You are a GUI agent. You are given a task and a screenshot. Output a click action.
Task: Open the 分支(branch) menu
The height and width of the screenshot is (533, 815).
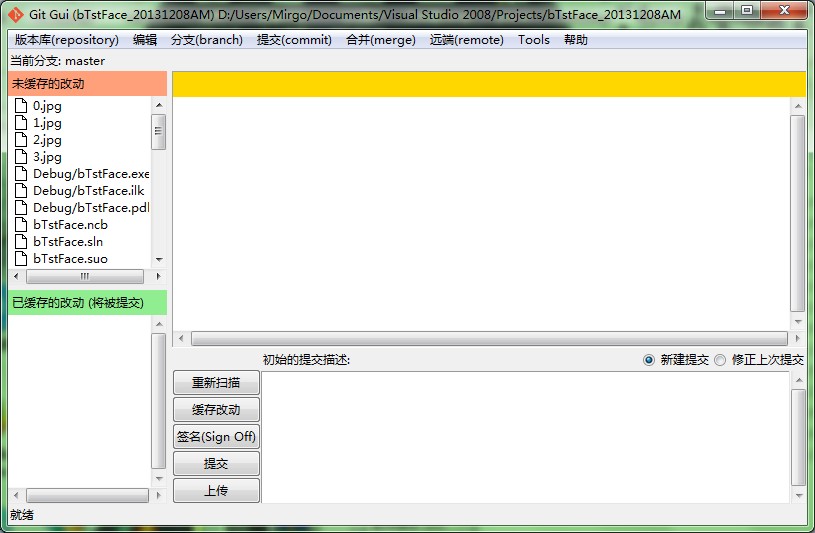207,40
